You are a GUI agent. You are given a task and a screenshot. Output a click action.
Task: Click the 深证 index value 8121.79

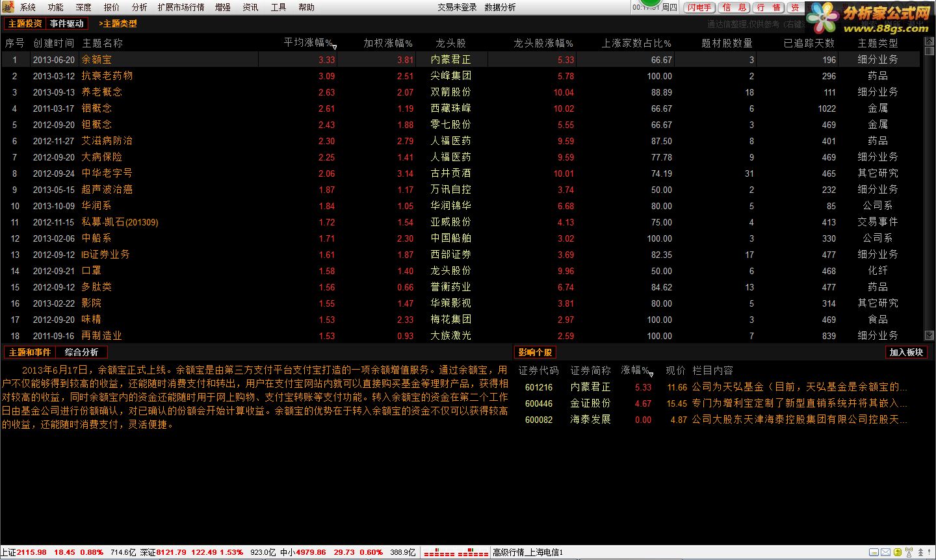coord(171,552)
